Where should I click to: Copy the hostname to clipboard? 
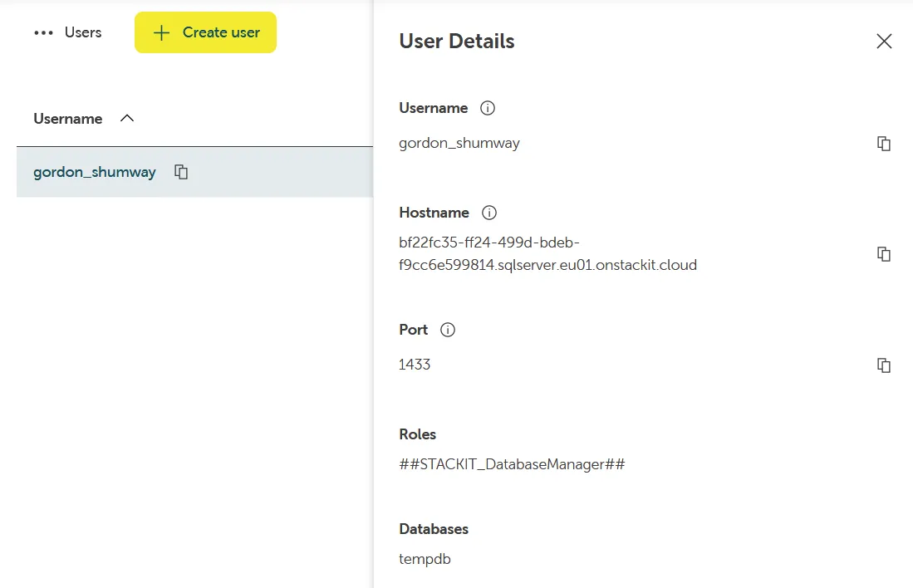(884, 254)
